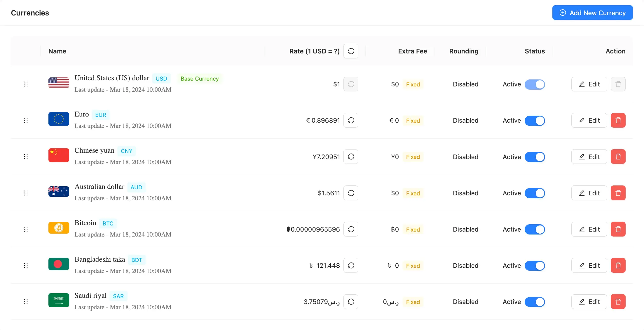Click the yuan rate ¥7.20951

click(326, 157)
